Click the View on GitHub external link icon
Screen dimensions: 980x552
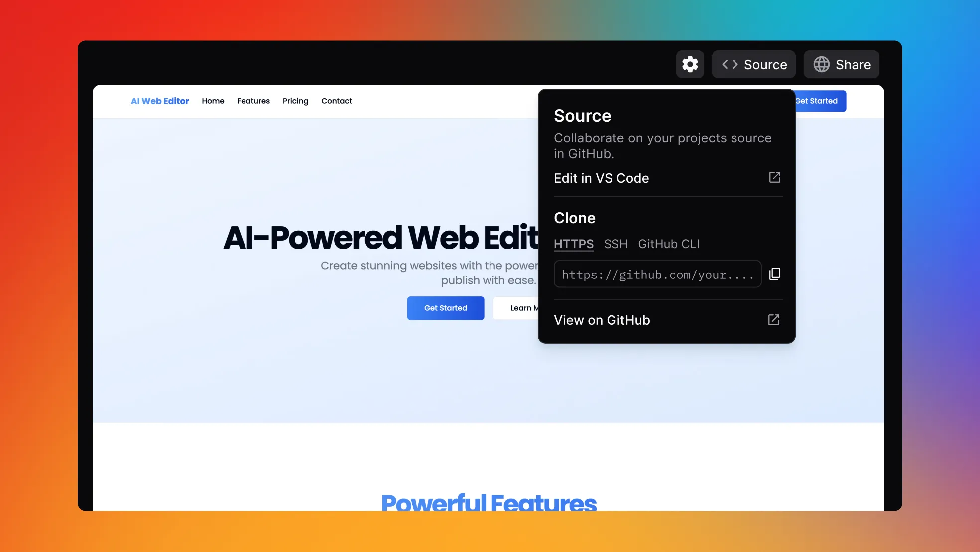(773, 320)
